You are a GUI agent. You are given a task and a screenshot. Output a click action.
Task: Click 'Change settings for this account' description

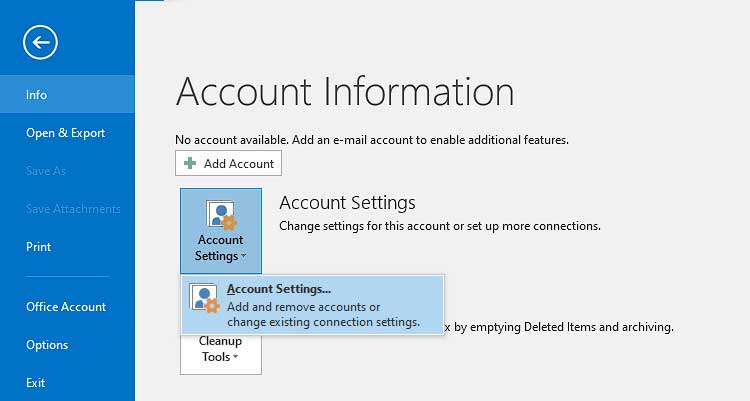point(440,226)
